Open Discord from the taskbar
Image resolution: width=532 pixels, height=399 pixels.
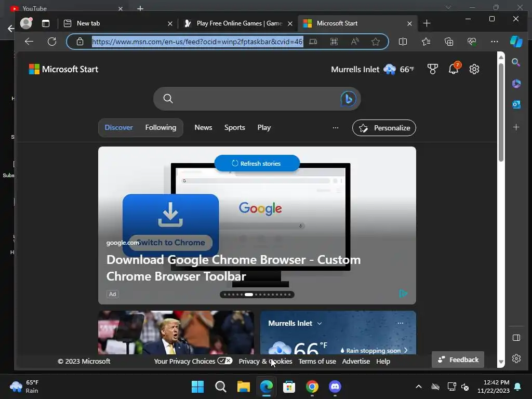(335, 387)
